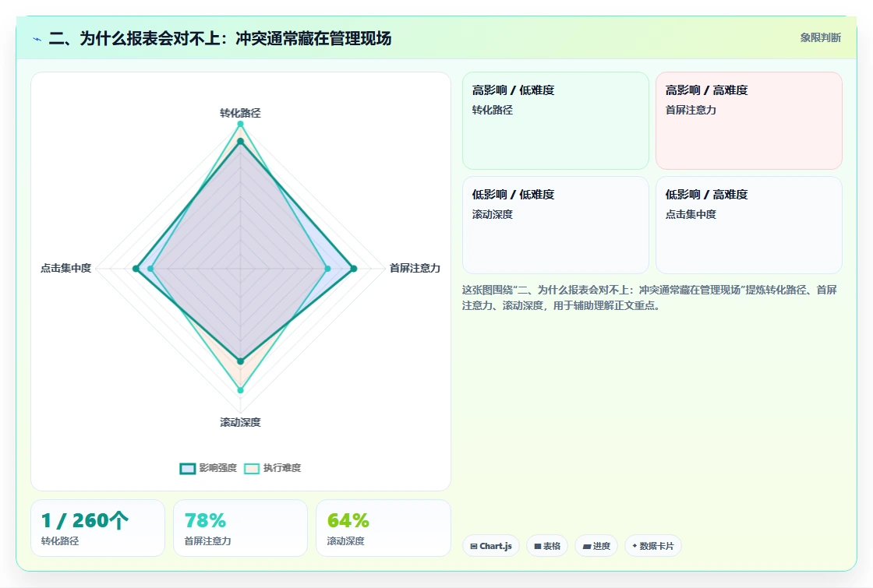Click the 执行难度 data point on 转化路径 axis
The height and width of the screenshot is (588, 873).
[241, 124]
